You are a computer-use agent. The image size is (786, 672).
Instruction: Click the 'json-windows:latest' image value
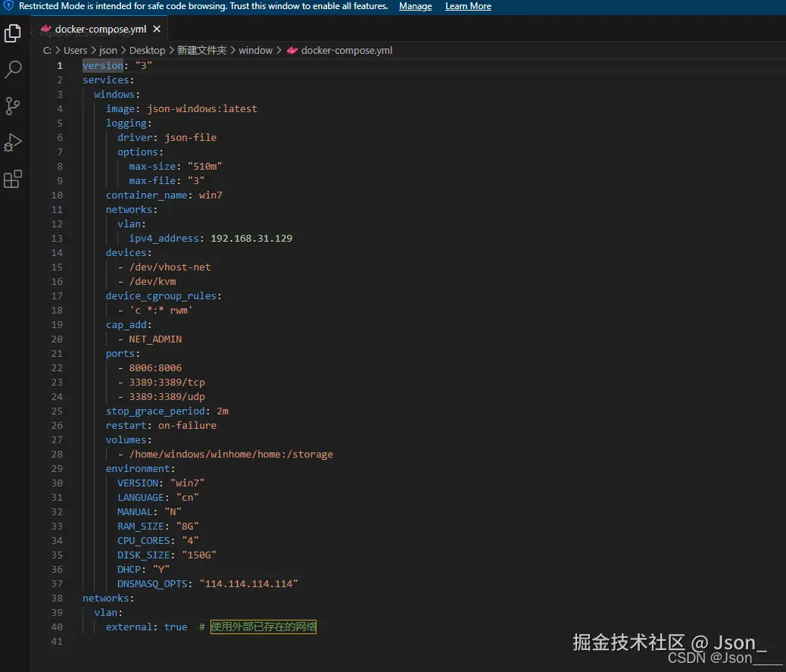[x=201, y=109]
